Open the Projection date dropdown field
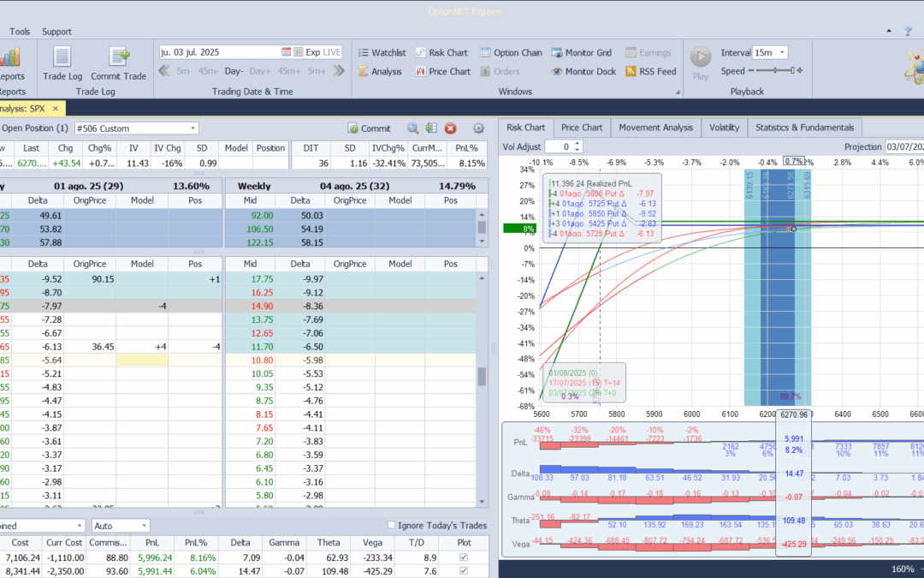The height and width of the screenshot is (578, 924). point(903,147)
